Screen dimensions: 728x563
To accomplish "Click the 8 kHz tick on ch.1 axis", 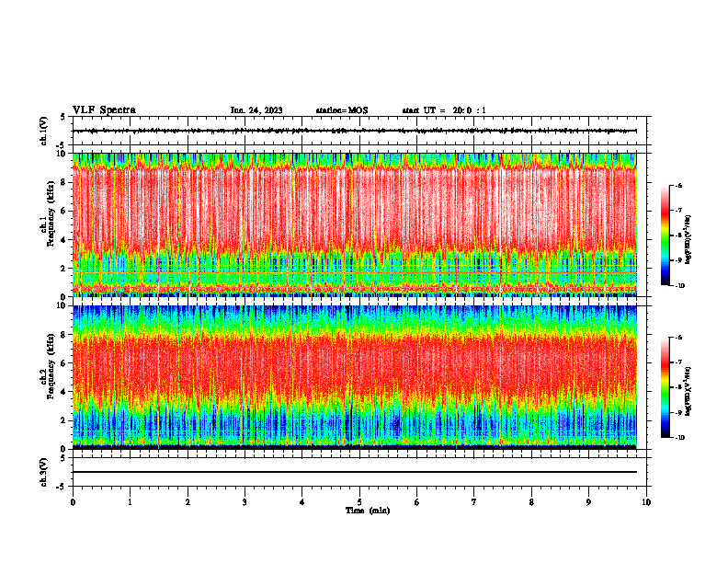I will [64, 182].
